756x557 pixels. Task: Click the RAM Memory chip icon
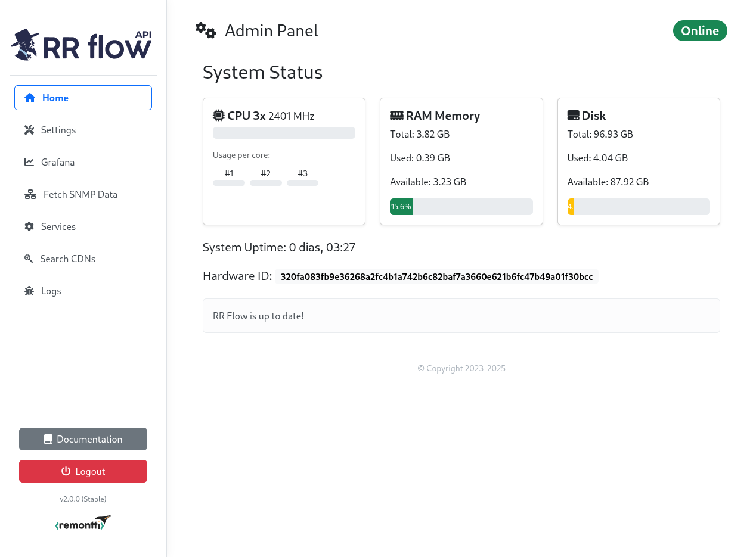[396, 115]
